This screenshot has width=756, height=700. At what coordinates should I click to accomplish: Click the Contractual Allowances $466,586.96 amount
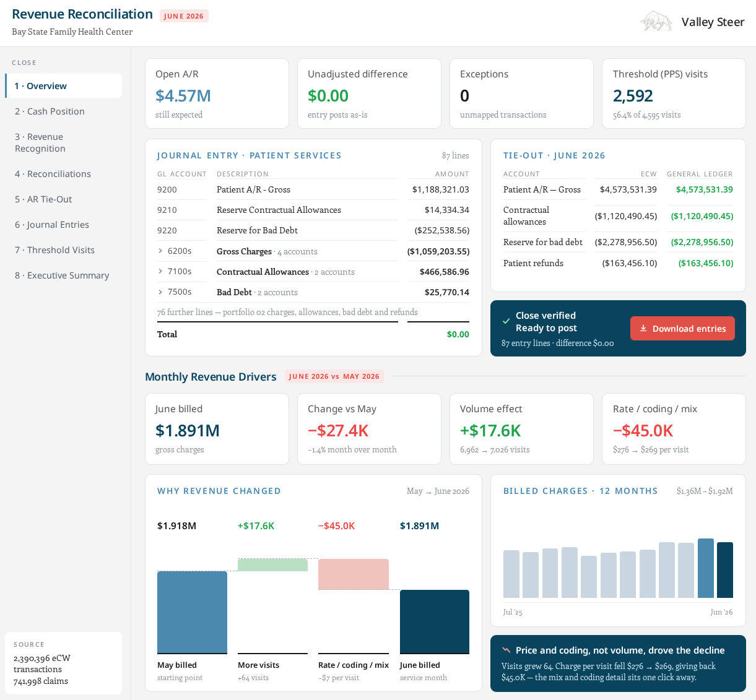click(445, 272)
